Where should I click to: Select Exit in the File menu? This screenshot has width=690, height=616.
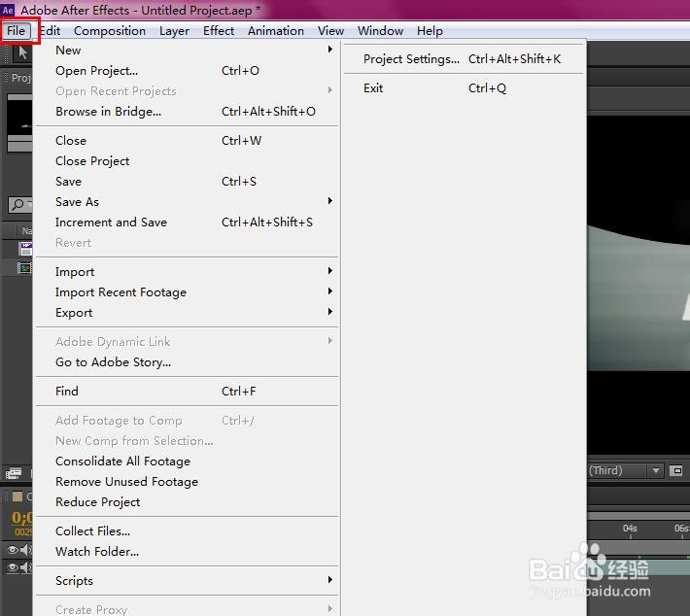[x=463, y=88]
